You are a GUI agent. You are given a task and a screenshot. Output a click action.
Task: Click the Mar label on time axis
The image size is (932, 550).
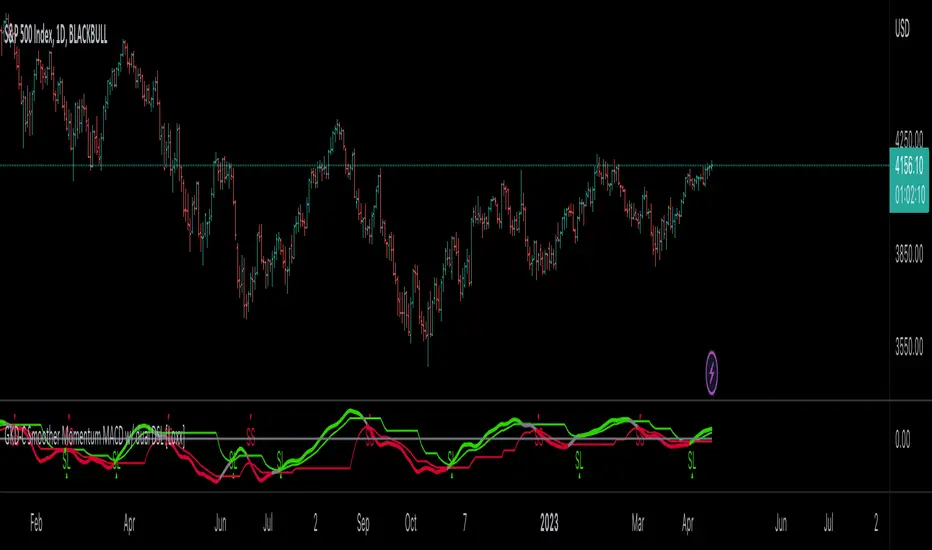point(637,523)
